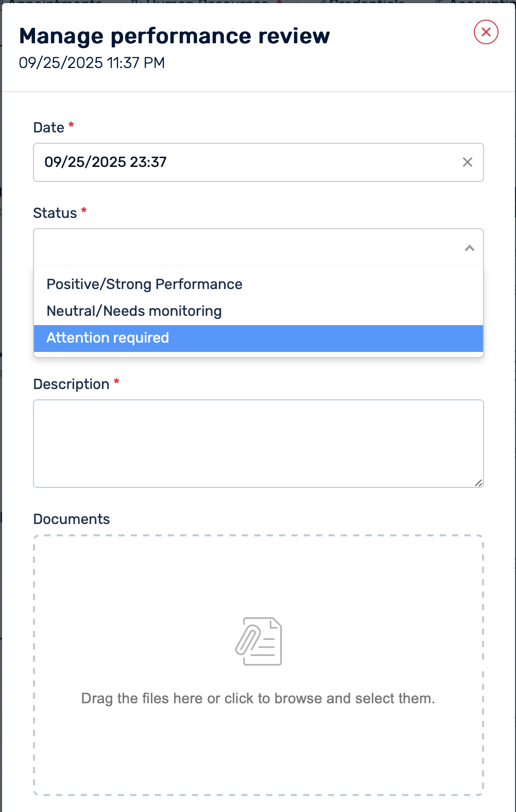Click the 'Manage performance review' heading
Screen dimensions: 516x812
click(174, 36)
